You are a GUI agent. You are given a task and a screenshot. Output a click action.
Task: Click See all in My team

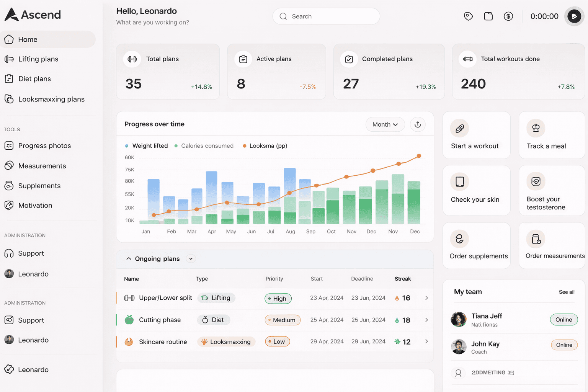[567, 292]
